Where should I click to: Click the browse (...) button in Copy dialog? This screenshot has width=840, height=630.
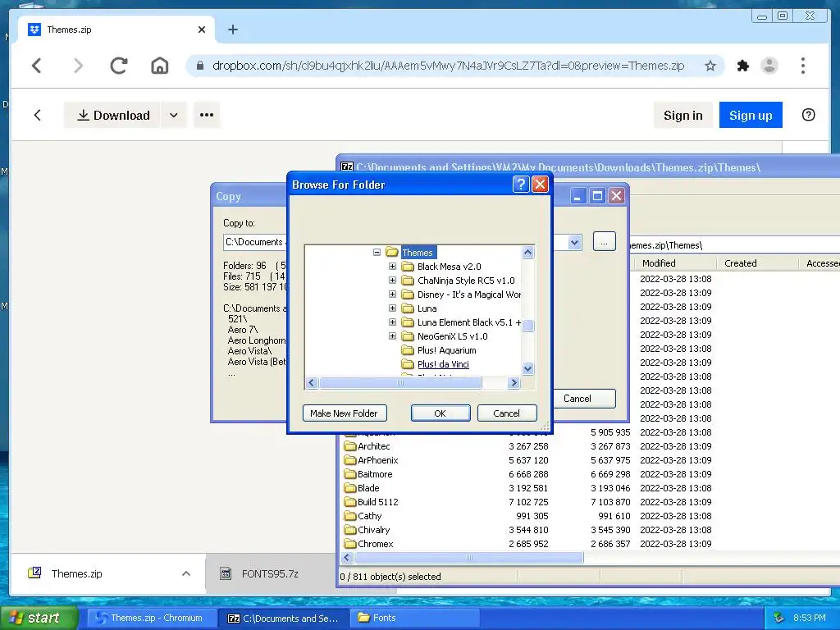pyautogui.click(x=604, y=242)
